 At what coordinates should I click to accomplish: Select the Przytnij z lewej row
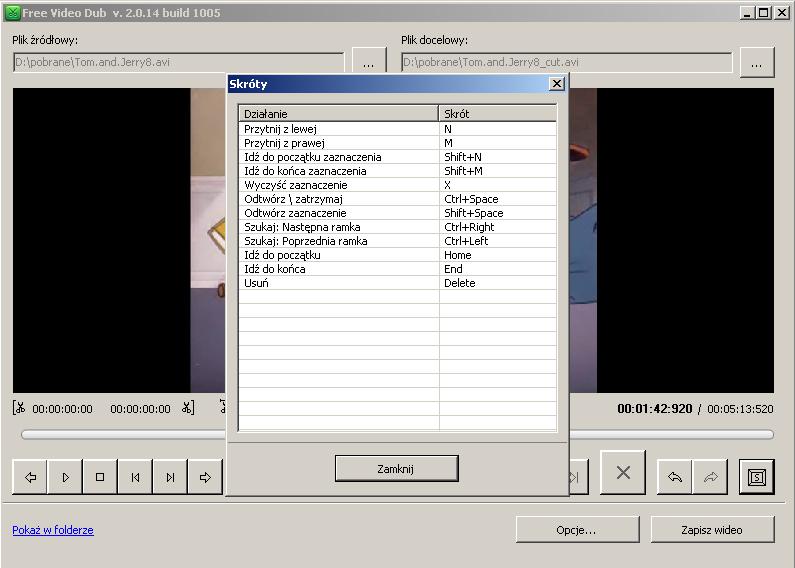point(398,129)
